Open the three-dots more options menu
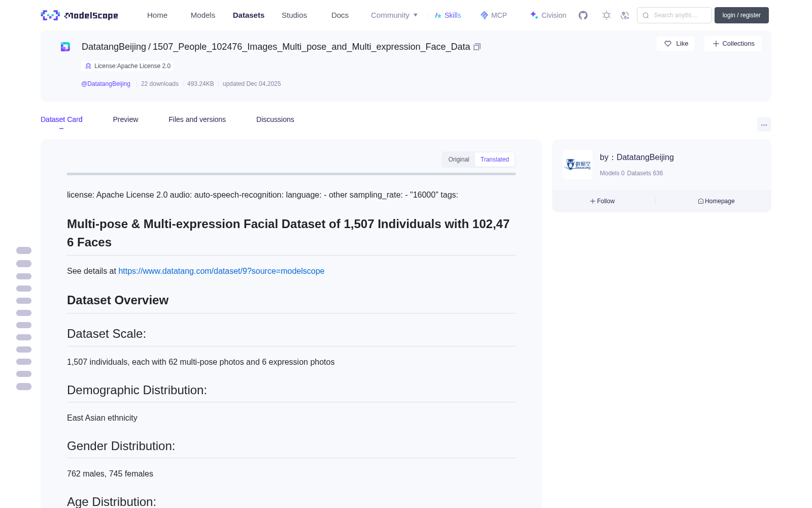 (764, 124)
